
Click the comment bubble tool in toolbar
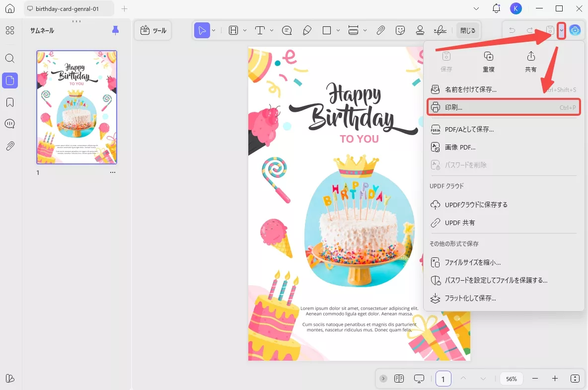click(287, 30)
